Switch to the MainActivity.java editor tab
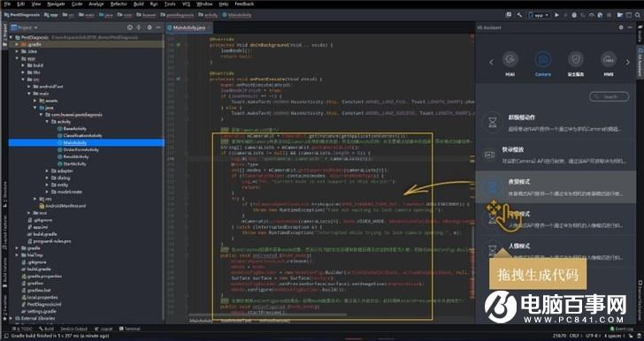Viewport: 644px width, 341px height. pos(189,27)
